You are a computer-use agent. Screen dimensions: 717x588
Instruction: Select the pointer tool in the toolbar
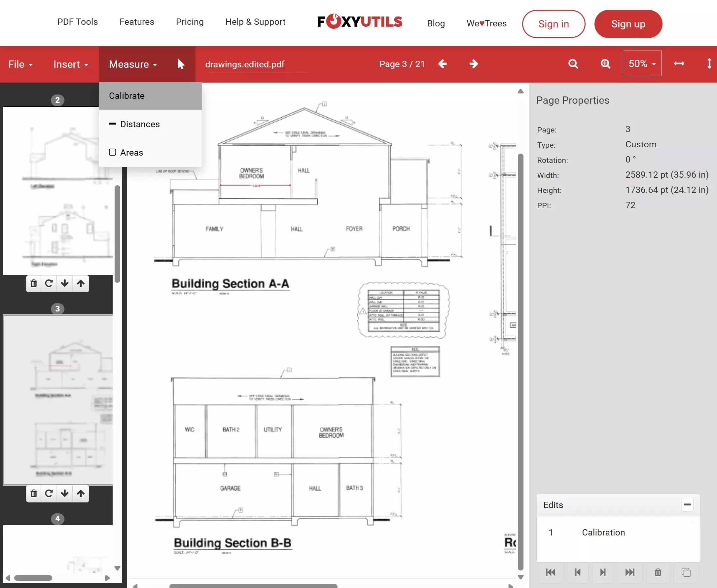click(181, 64)
